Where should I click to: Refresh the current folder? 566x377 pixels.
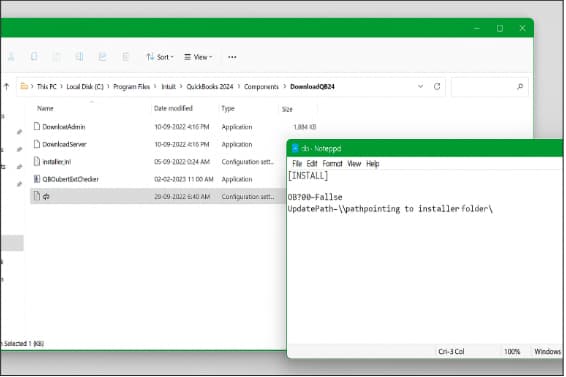437,86
